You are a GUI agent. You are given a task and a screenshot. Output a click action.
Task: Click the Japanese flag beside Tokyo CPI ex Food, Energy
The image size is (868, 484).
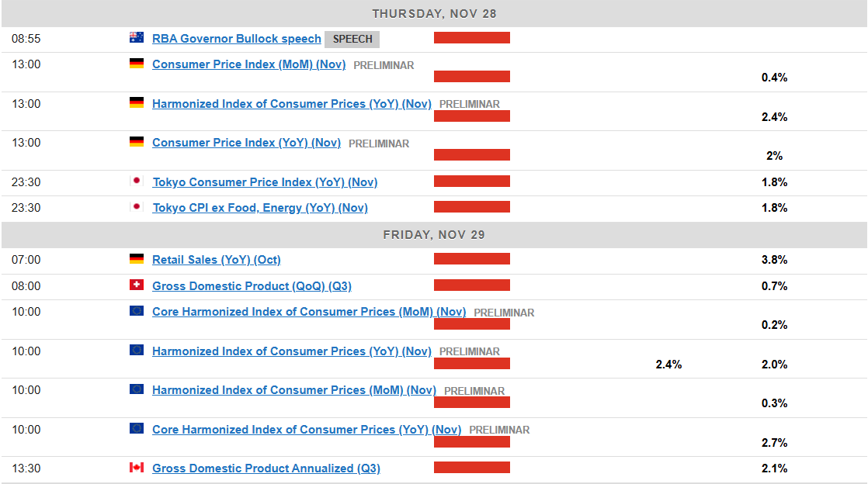(137, 207)
